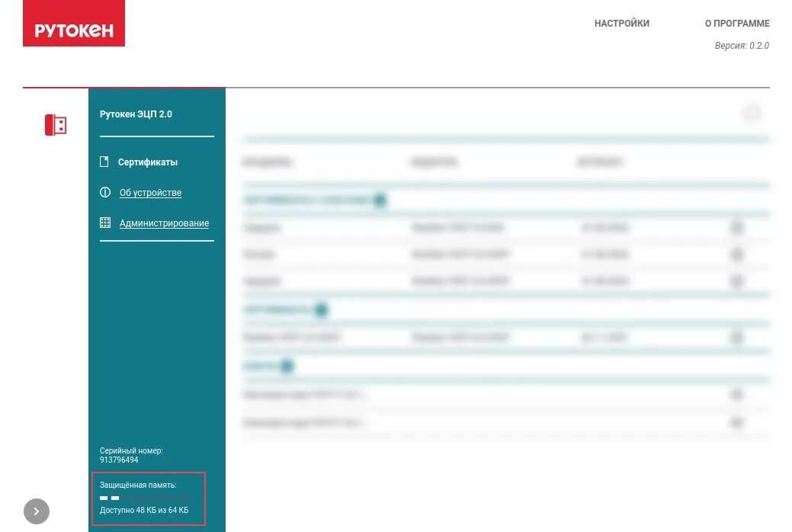Click the Защищённая память label
792x532 pixels.
click(x=138, y=485)
